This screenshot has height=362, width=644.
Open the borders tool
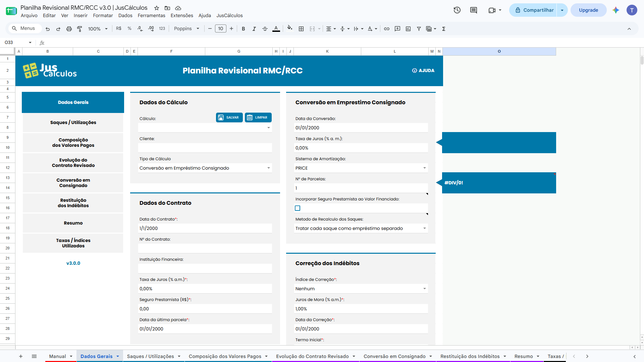click(301, 29)
